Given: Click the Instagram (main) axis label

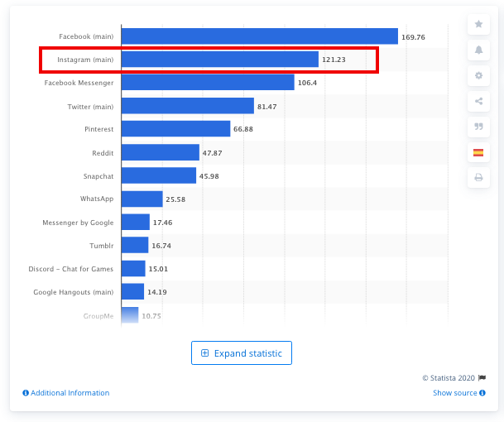Looking at the screenshot, I should coord(85,60).
